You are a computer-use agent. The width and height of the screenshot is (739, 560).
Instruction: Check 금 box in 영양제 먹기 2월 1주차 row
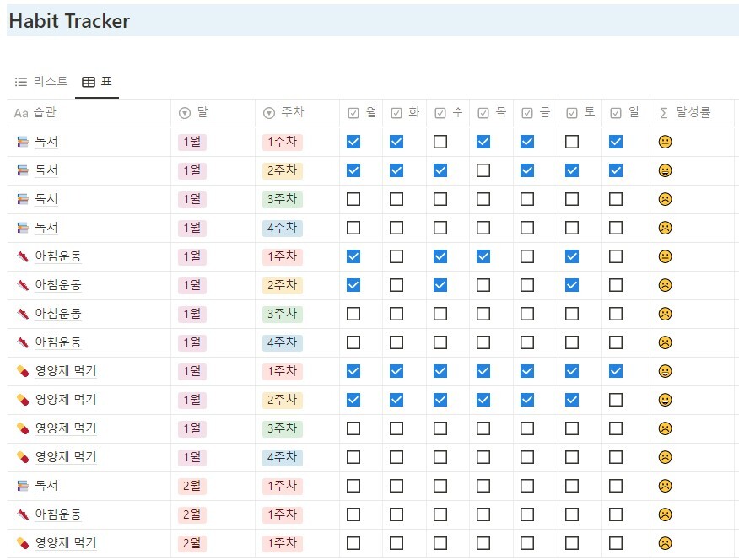(527, 543)
